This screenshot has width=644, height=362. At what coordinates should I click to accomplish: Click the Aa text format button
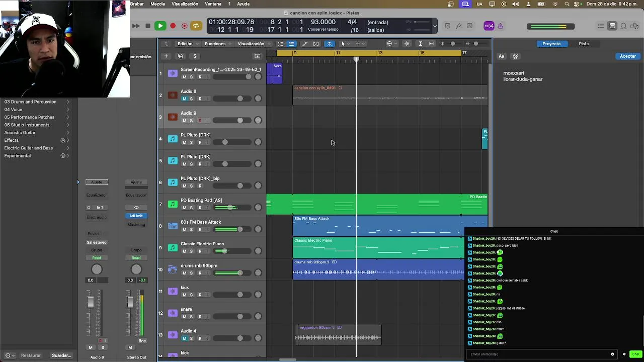pyautogui.click(x=502, y=56)
